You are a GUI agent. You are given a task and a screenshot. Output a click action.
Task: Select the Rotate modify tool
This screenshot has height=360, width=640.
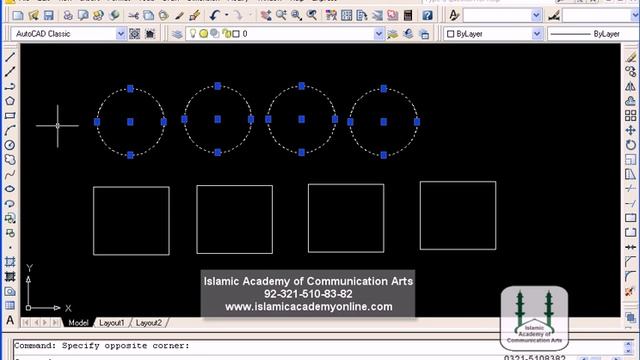click(x=630, y=145)
